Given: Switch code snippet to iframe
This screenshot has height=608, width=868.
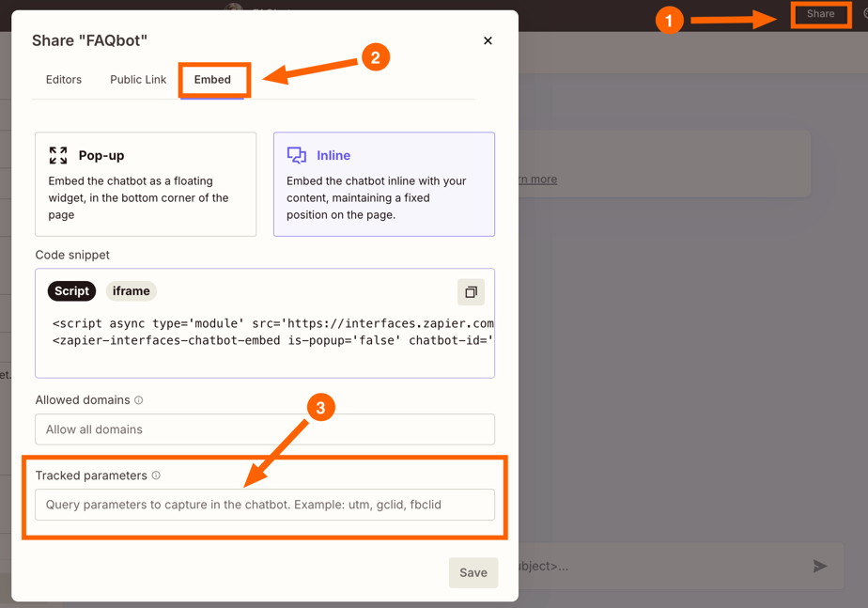Looking at the screenshot, I should (131, 291).
